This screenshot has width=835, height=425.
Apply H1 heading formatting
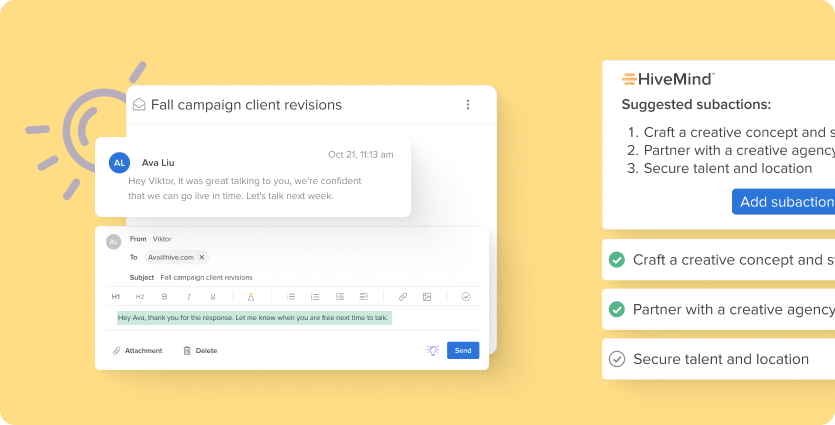[116, 297]
